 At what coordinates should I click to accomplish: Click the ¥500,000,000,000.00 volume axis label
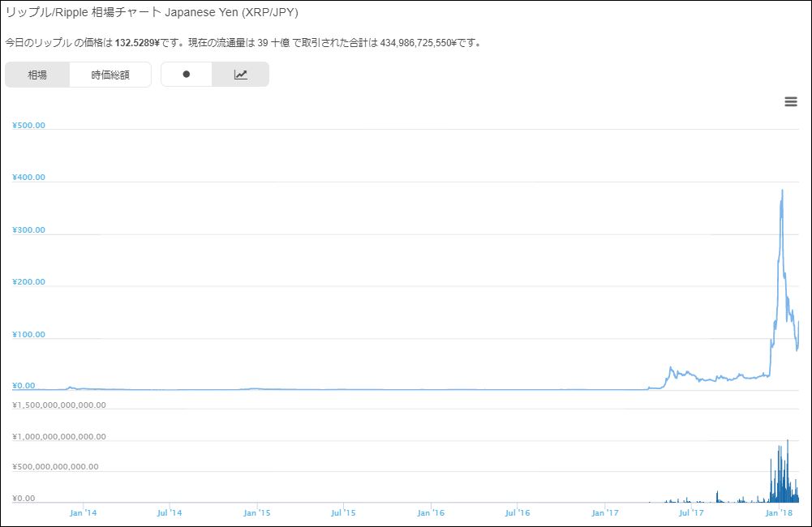(x=55, y=466)
